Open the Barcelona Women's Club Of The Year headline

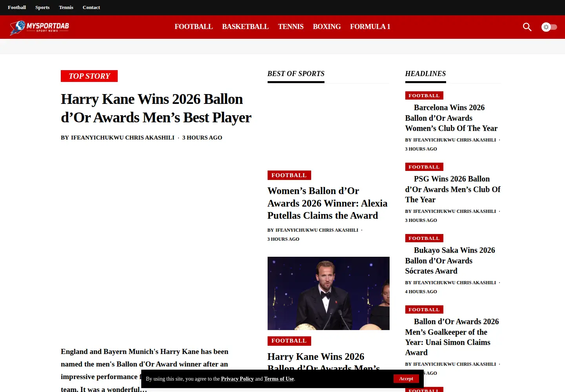point(452,118)
